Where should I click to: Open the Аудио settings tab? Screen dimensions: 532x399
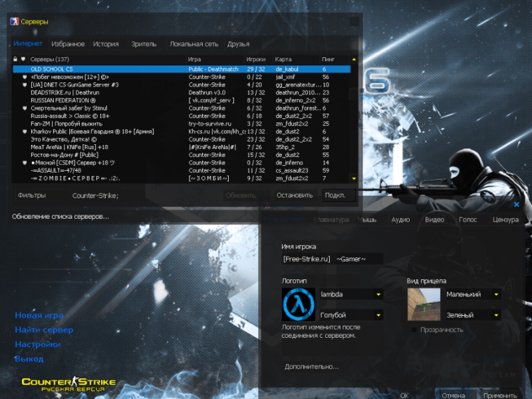[x=400, y=219]
